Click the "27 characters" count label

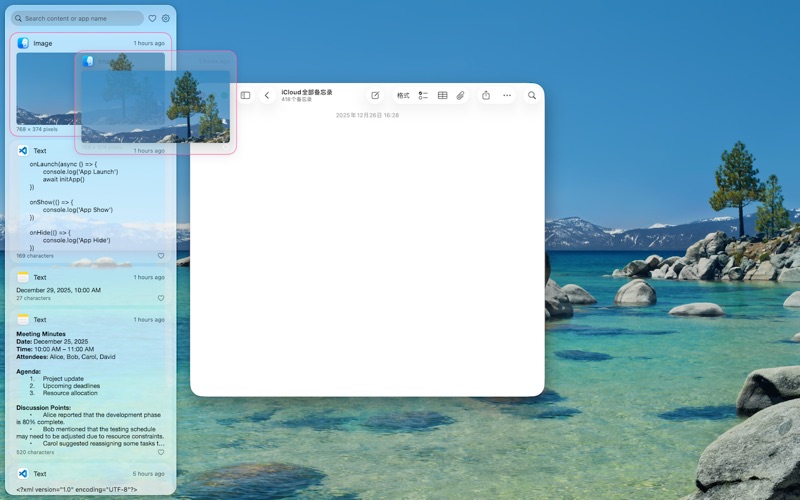[x=33, y=298]
